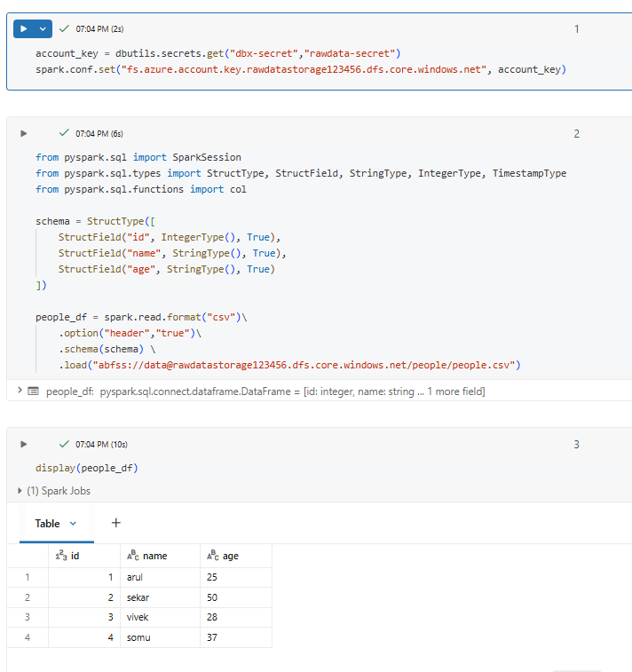
Task: Click the integer type icon on id column
Action: coord(59,556)
